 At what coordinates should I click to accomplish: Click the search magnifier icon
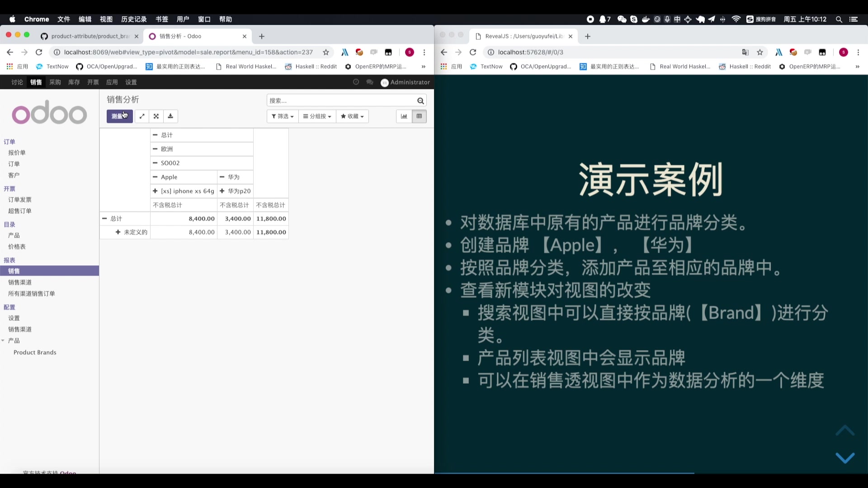coord(420,101)
